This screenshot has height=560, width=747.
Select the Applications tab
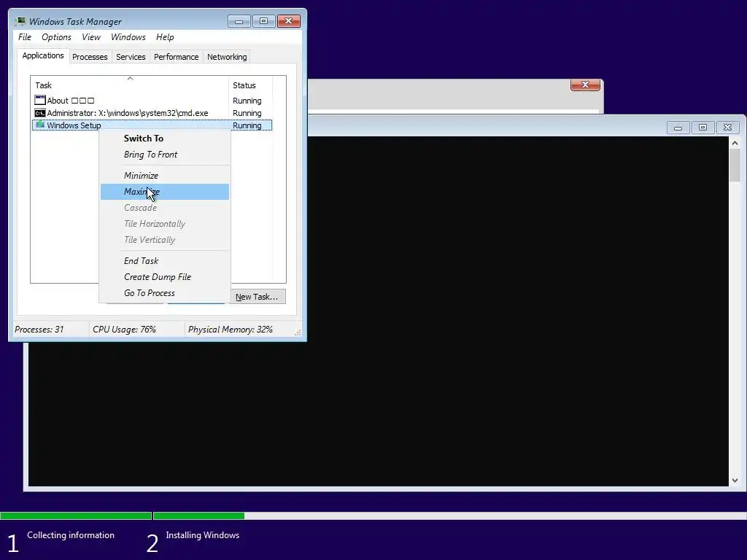tap(43, 55)
